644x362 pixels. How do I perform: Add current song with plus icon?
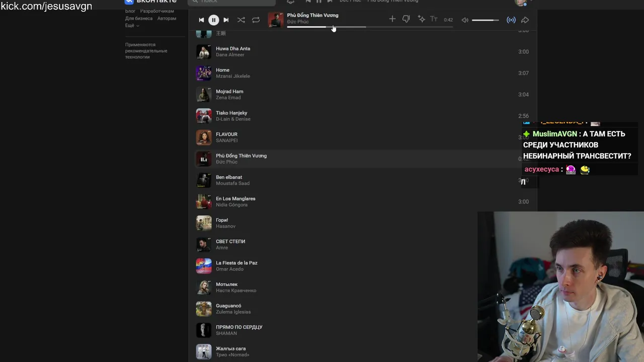tap(392, 19)
